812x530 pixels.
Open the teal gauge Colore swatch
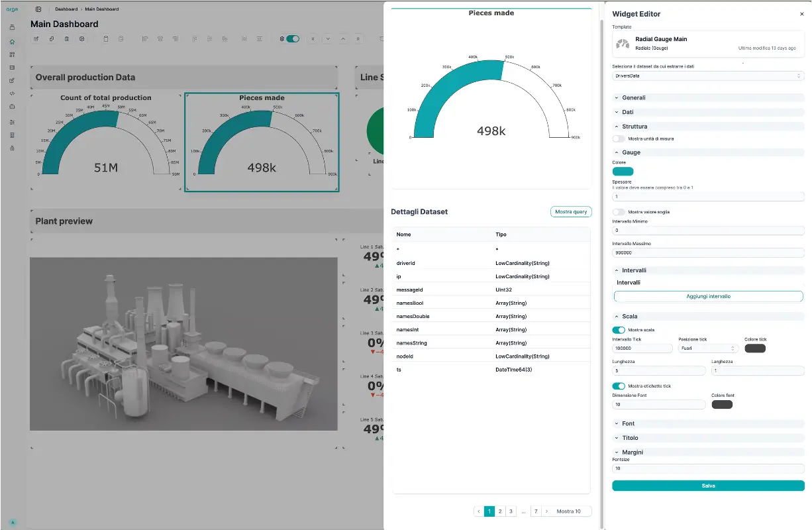click(623, 172)
